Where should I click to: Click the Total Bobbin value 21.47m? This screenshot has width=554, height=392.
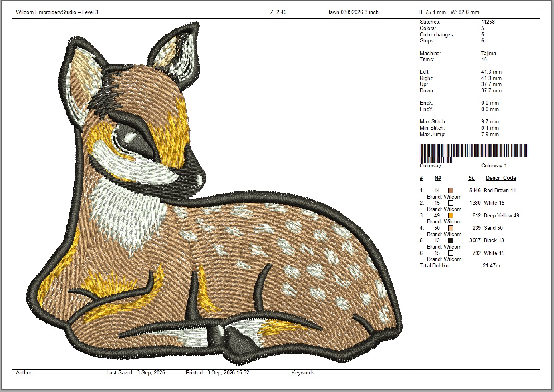491,266
